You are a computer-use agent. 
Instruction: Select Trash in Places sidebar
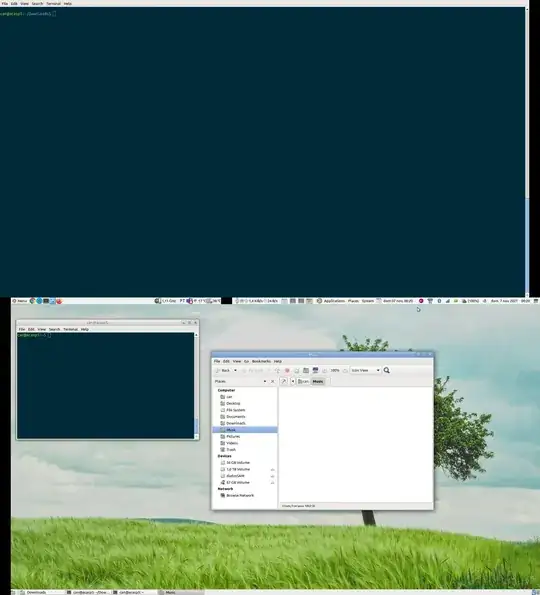245,450
